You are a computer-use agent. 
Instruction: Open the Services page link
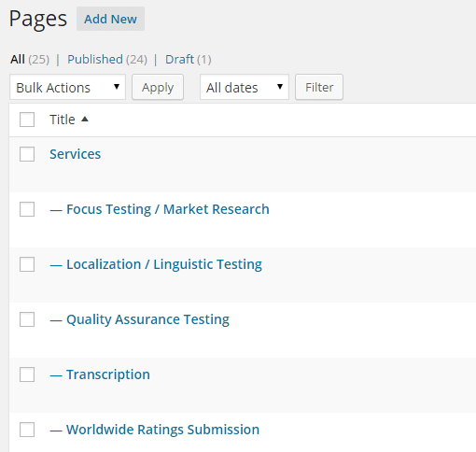coord(76,154)
